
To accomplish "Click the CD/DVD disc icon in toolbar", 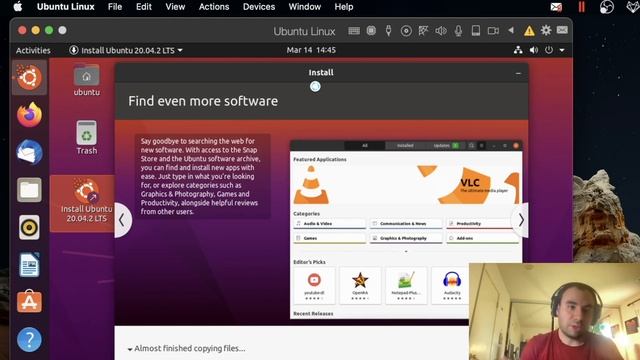I will (406, 31).
